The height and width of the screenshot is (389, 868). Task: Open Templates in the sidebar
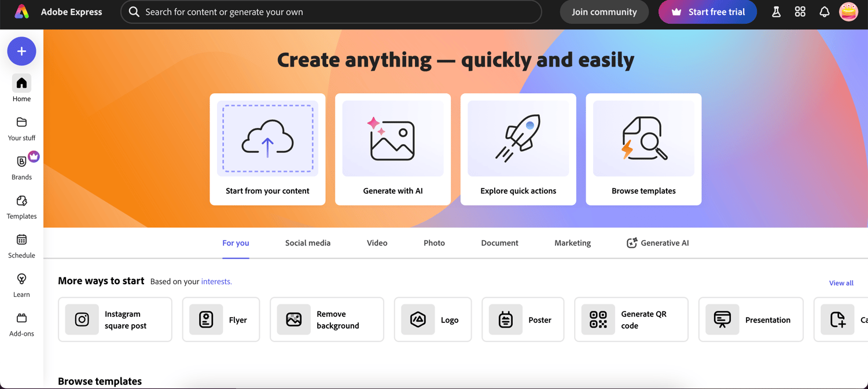(x=21, y=207)
